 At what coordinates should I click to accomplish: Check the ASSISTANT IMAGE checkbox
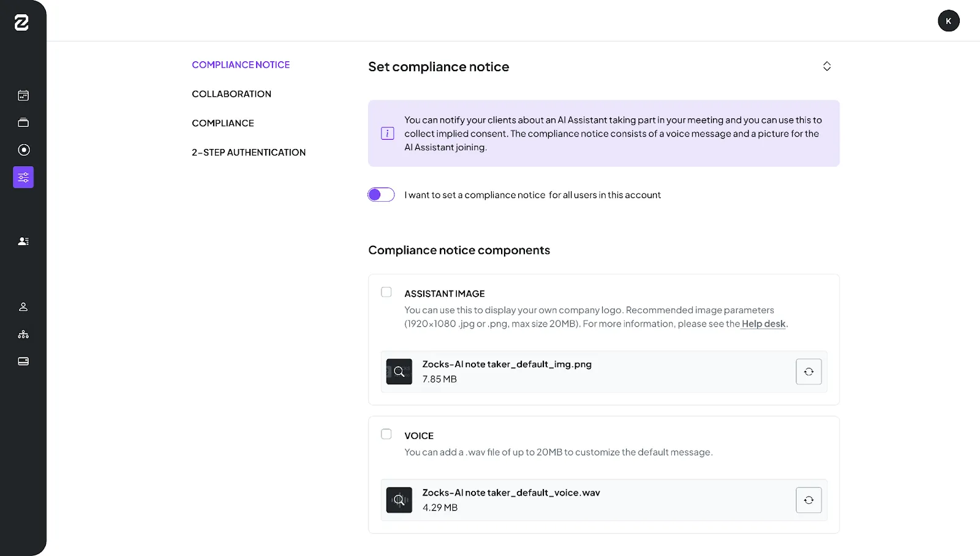[x=386, y=292]
